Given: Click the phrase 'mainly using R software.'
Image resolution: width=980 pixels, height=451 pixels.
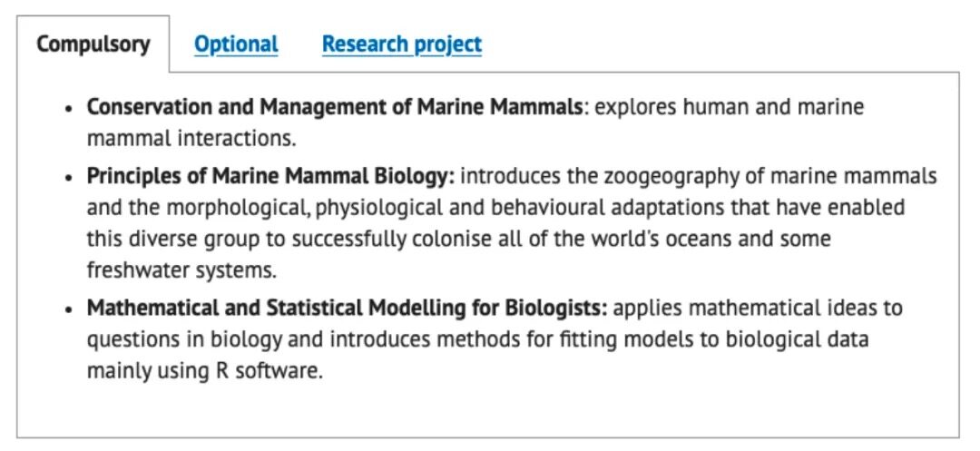Looking at the screenshot, I should click(205, 371).
